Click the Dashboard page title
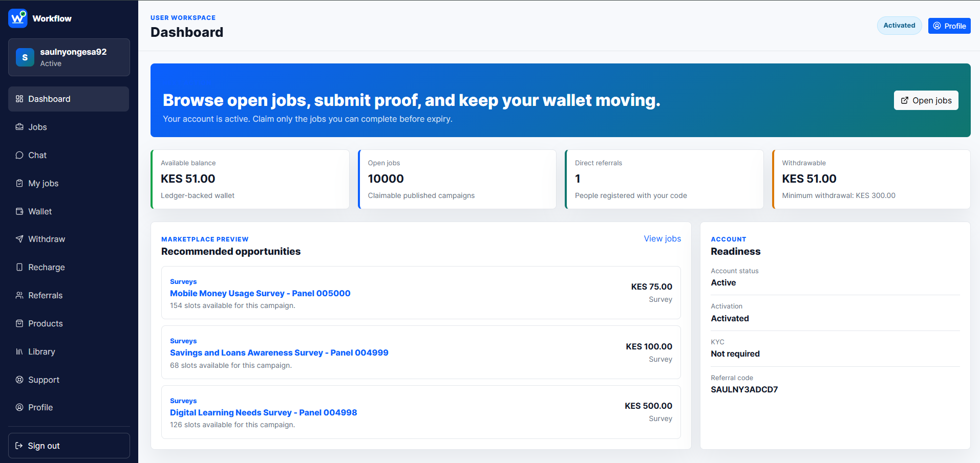 tap(187, 32)
